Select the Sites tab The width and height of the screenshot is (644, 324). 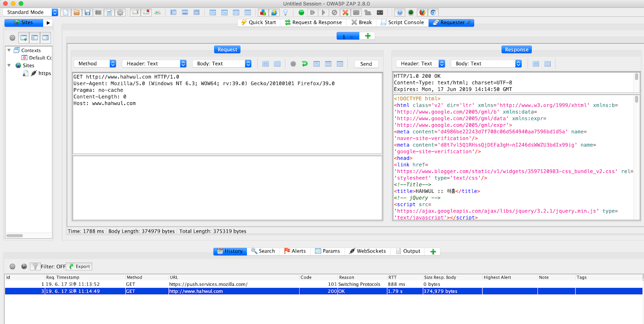pos(23,23)
